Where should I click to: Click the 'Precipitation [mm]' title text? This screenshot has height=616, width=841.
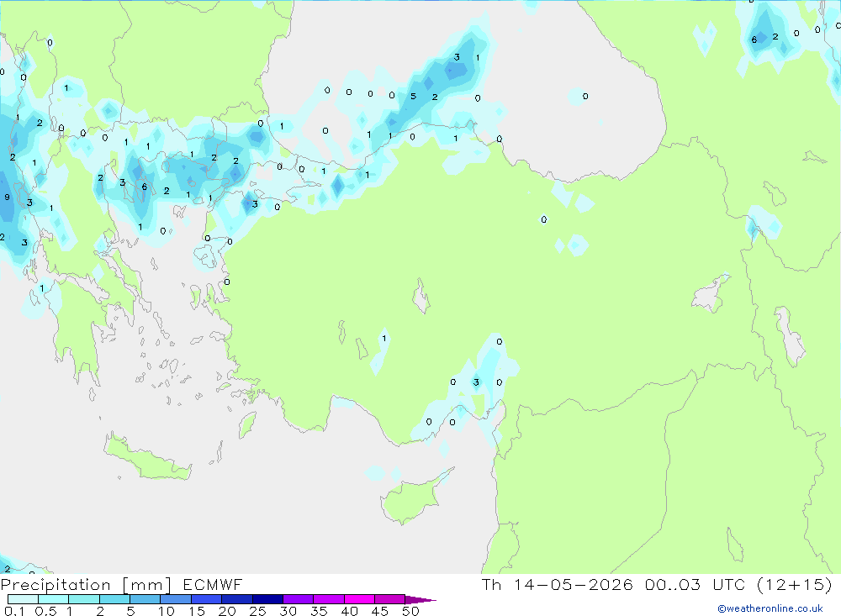(86, 585)
